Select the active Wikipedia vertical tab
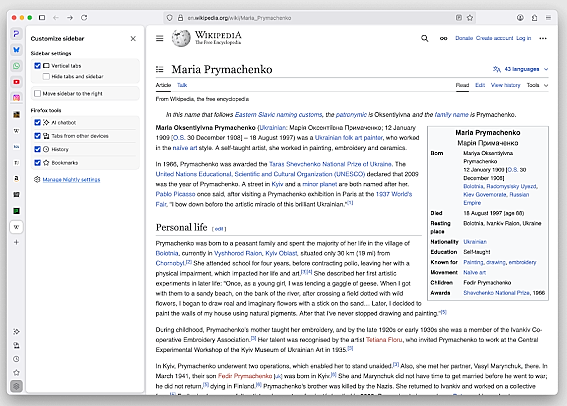The width and height of the screenshot is (567, 406). tap(16, 227)
